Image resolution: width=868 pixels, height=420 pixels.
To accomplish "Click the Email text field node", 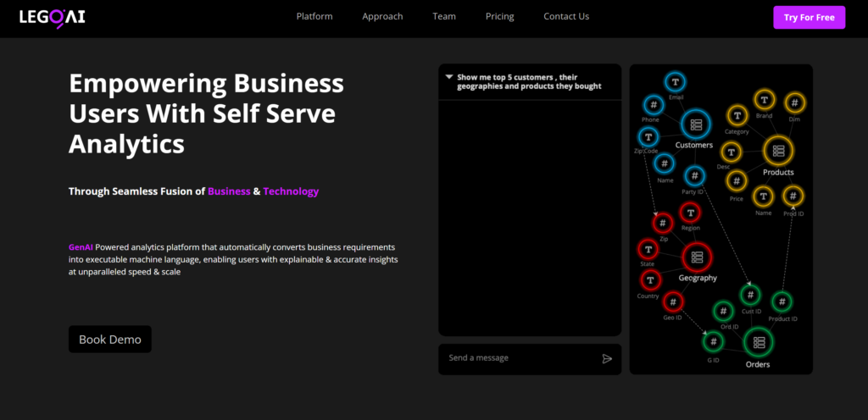I will tap(676, 82).
